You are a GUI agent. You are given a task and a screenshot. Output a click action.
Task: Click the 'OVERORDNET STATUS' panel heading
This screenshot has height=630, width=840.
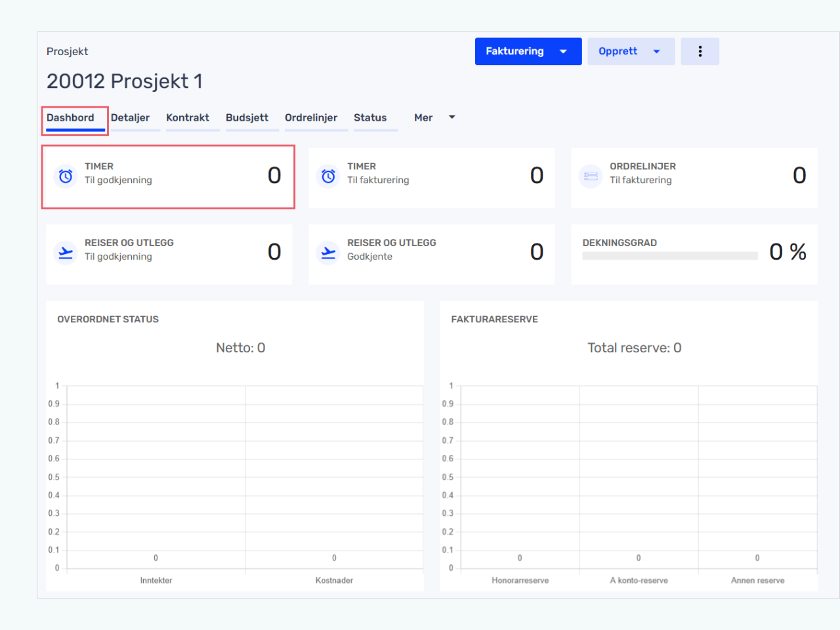108,320
